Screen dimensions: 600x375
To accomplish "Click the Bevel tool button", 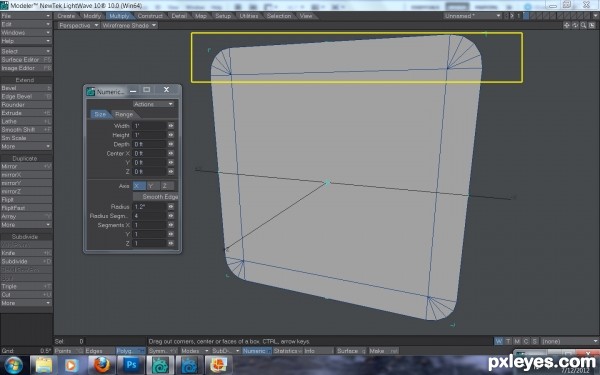I will click(x=26, y=88).
